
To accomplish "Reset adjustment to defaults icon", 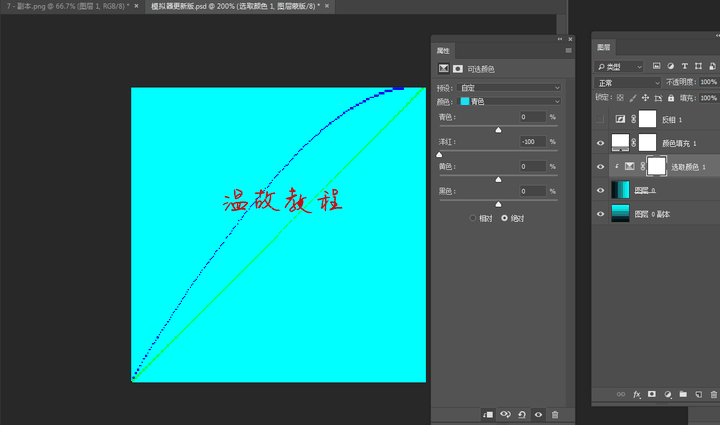I will [522, 414].
